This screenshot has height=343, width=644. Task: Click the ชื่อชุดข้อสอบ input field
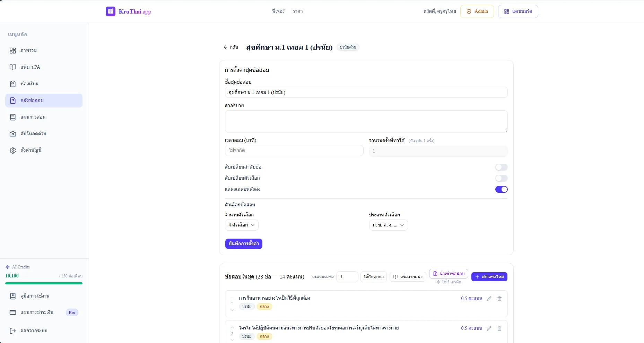(x=366, y=92)
